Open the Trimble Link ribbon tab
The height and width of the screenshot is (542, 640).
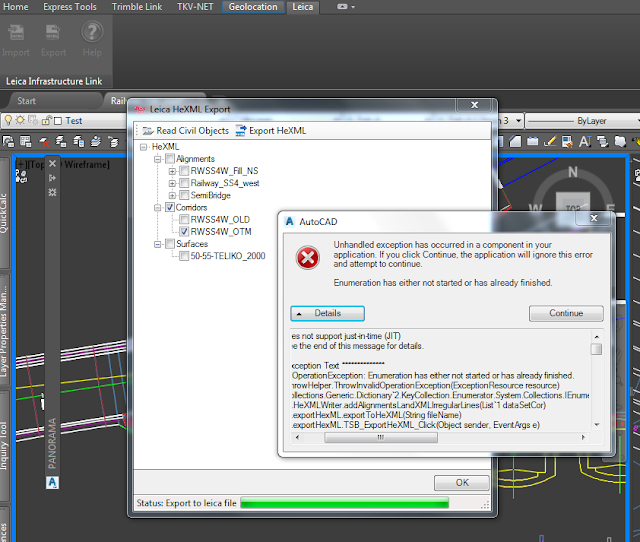pyautogui.click(x=137, y=7)
